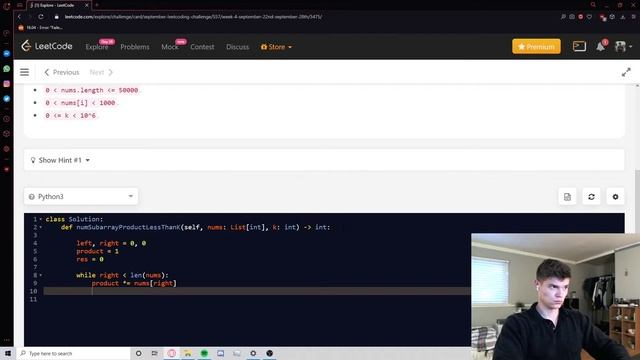Open Spotify on taskbar
The width and height of the screenshot is (640, 360).
tap(204, 353)
